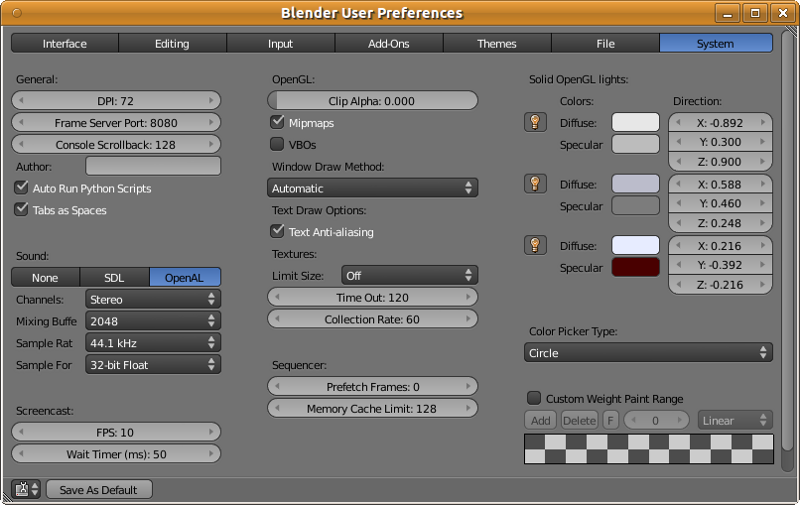Image resolution: width=800 pixels, height=505 pixels.
Task: Open Color Picker Type Circle dropdown
Action: [648, 352]
